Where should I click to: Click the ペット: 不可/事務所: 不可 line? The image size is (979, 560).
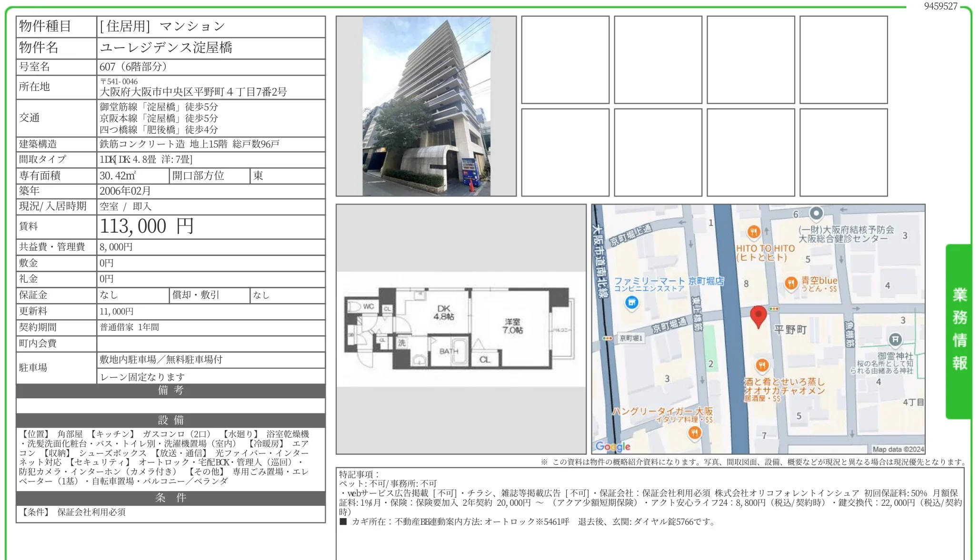(388, 483)
